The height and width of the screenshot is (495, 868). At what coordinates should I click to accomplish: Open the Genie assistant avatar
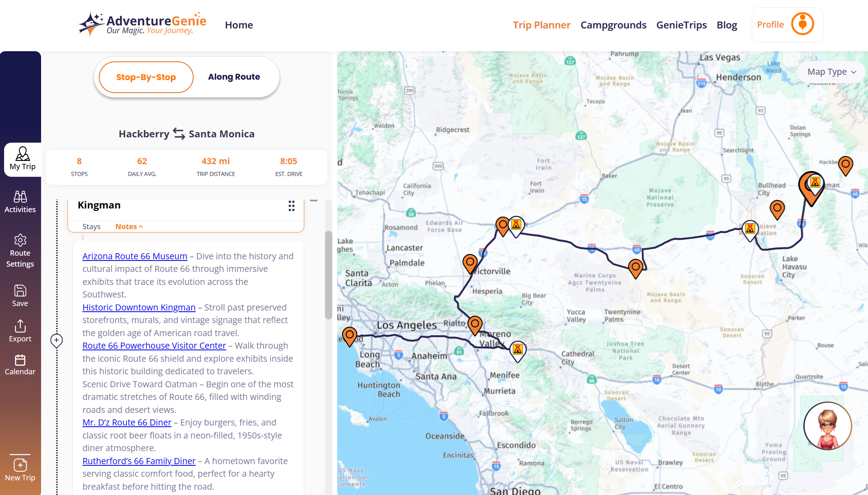(x=827, y=426)
